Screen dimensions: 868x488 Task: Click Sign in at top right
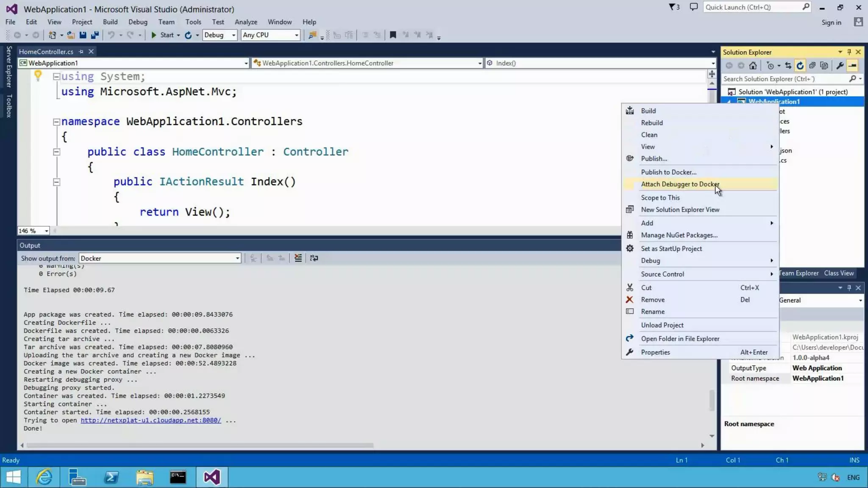(831, 22)
